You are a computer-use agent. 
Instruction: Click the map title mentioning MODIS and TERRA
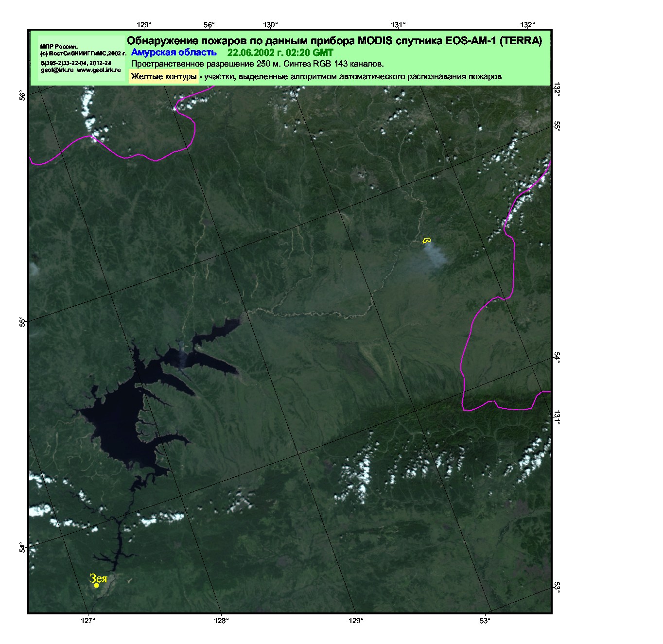click(x=334, y=41)
